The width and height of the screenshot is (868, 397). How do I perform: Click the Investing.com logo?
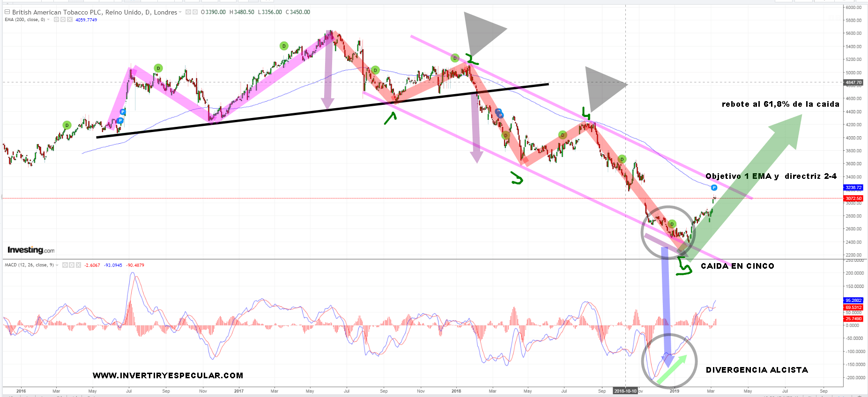pyautogui.click(x=31, y=250)
